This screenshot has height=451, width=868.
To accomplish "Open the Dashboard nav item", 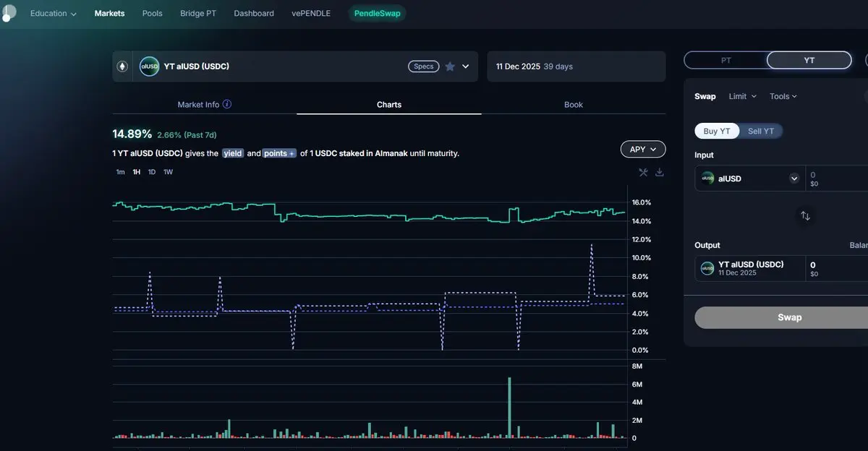I will [254, 14].
